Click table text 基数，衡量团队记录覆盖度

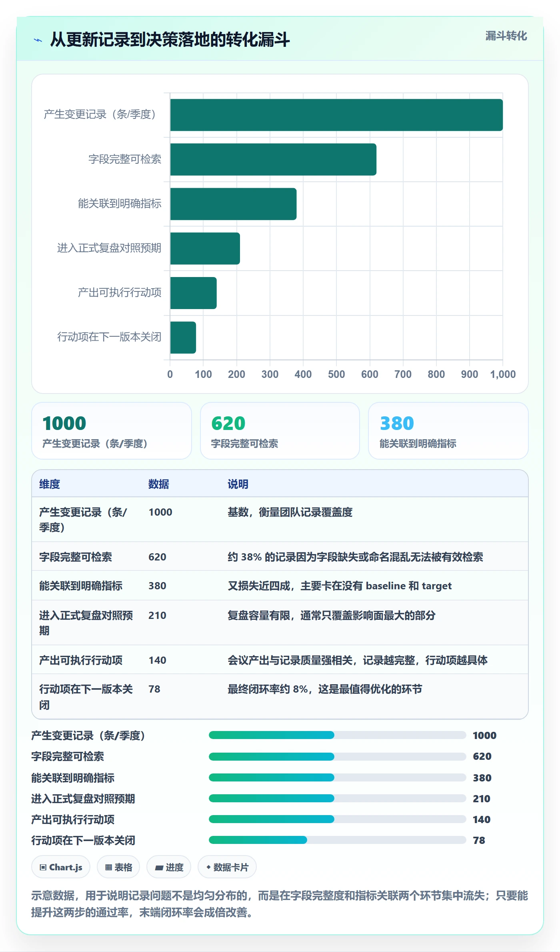[290, 512]
